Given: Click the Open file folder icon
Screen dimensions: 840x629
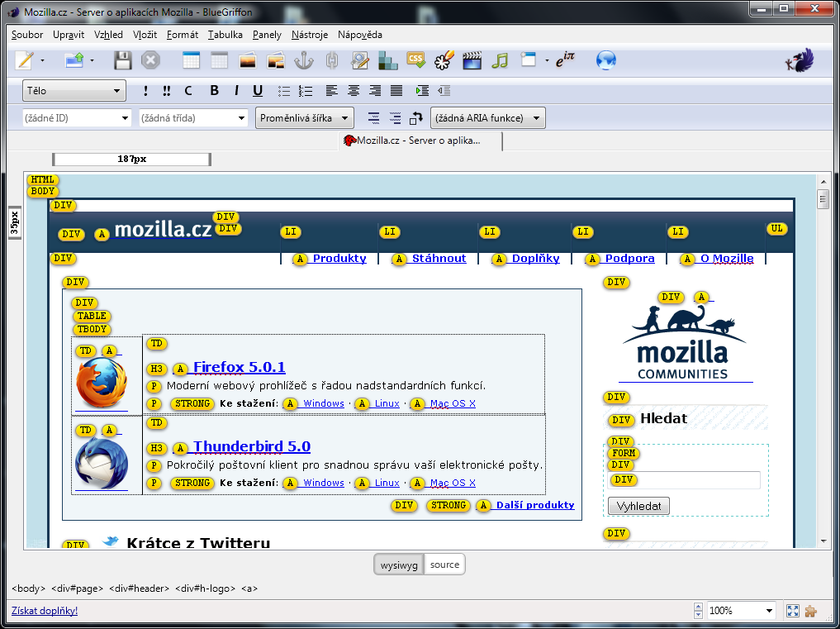Looking at the screenshot, I should coord(74,60).
